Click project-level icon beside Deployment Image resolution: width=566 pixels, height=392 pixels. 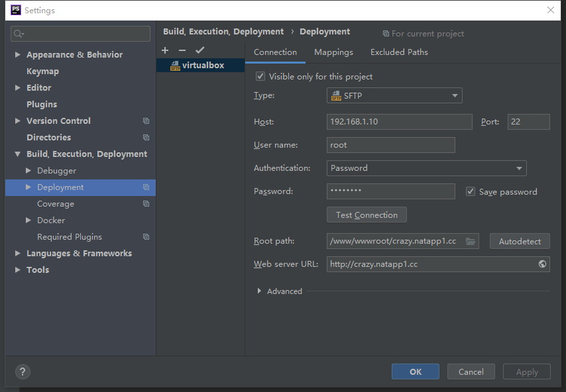point(146,187)
